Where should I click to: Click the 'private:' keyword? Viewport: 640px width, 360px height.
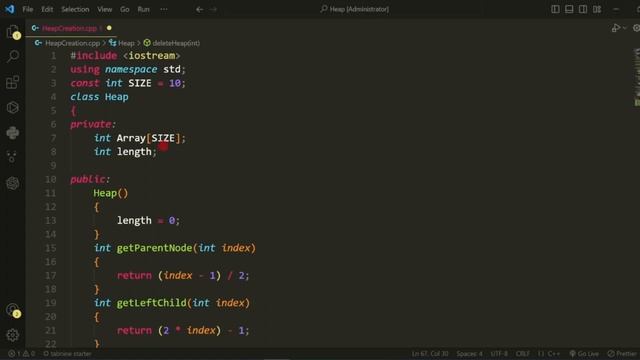click(93, 124)
